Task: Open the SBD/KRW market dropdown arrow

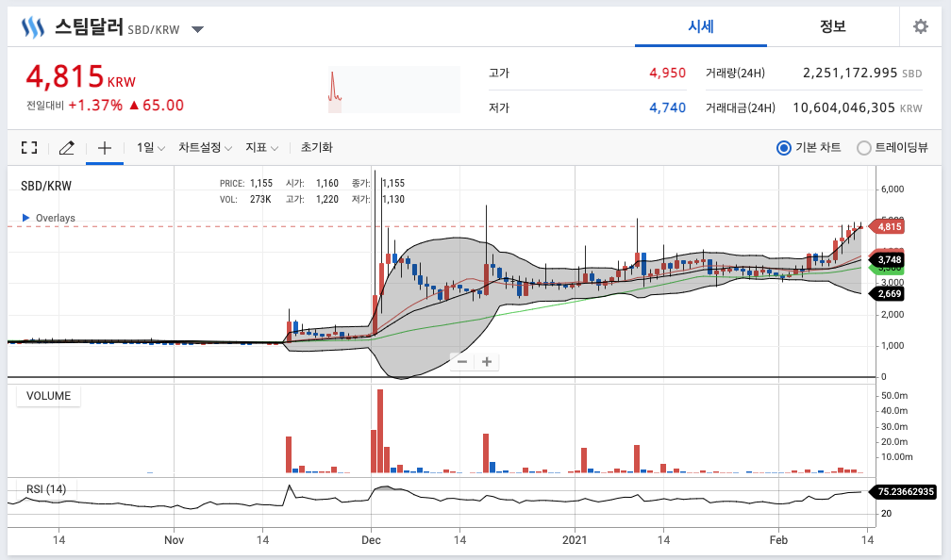Action: pyautogui.click(x=197, y=29)
